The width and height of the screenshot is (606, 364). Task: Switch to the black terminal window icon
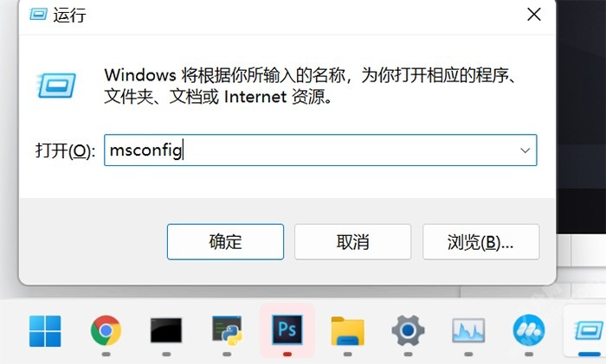(166, 331)
